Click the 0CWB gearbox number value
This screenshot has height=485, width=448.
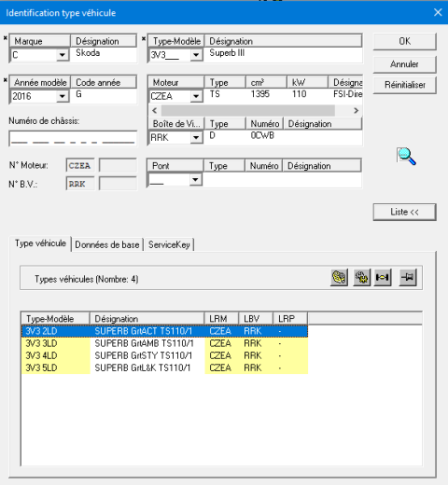tap(262, 136)
